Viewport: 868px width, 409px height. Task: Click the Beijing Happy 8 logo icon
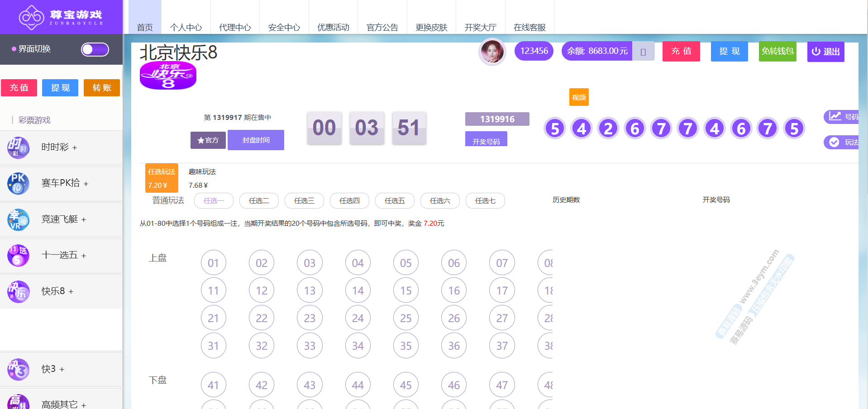pos(168,76)
